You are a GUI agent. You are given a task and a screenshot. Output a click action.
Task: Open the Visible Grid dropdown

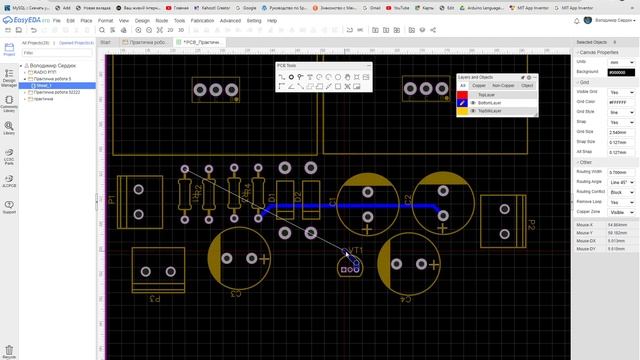tap(621, 93)
